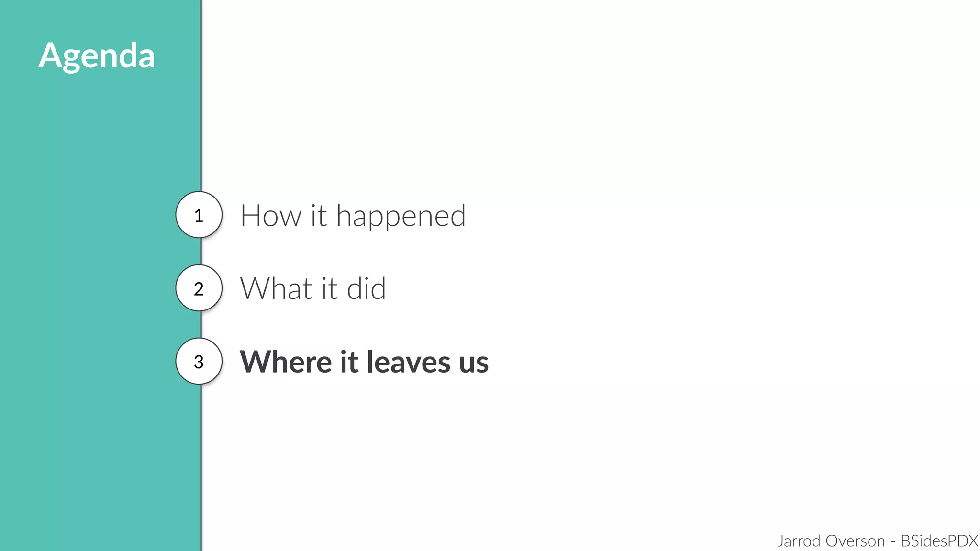Click the word 'BSidesPDX' in the footer
Image resolution: width=980 pixels, height=551 pixels.
[939, 540]
